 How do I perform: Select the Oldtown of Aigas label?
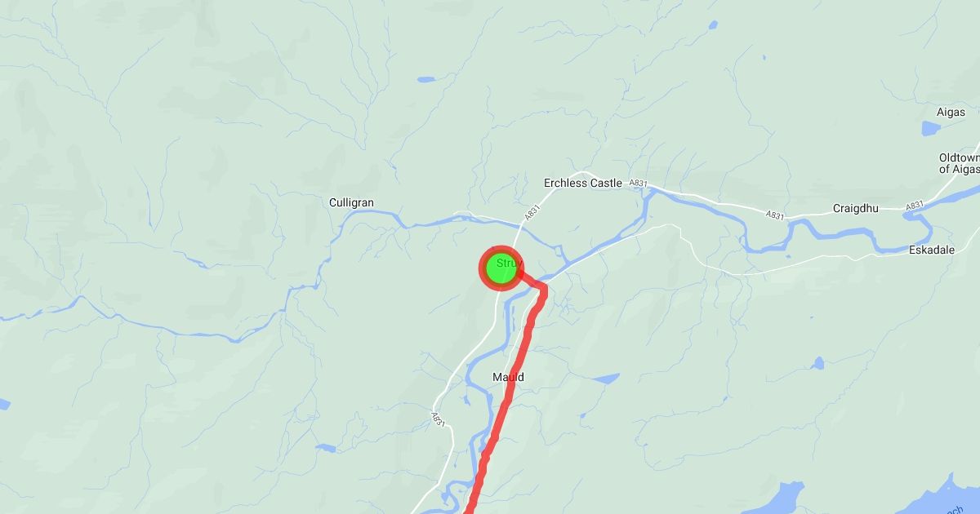[x=959, y=163]
